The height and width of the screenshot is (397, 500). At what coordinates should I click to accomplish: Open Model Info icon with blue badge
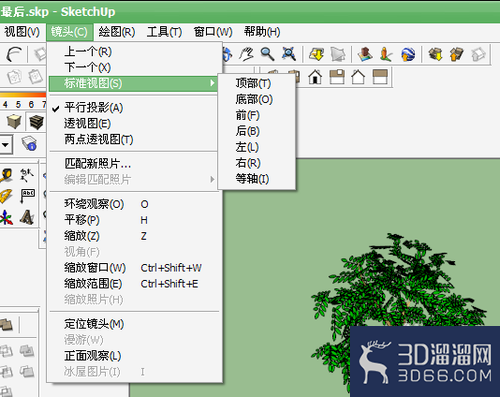(x=29, y=144)
